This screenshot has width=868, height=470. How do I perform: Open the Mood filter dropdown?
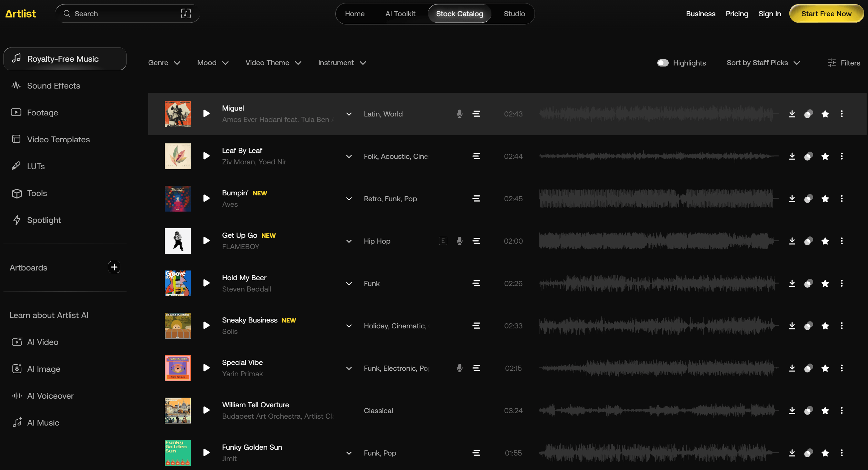[213, 63]
